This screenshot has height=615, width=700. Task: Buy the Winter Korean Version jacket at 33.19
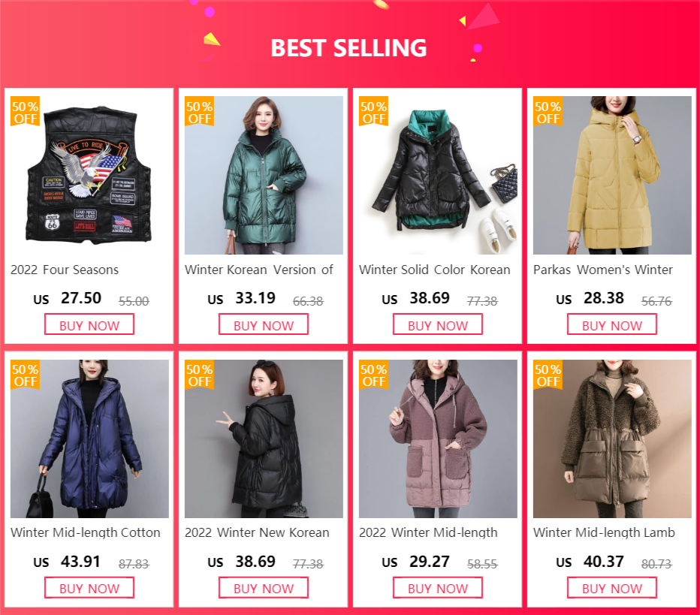tap(264, 324)
